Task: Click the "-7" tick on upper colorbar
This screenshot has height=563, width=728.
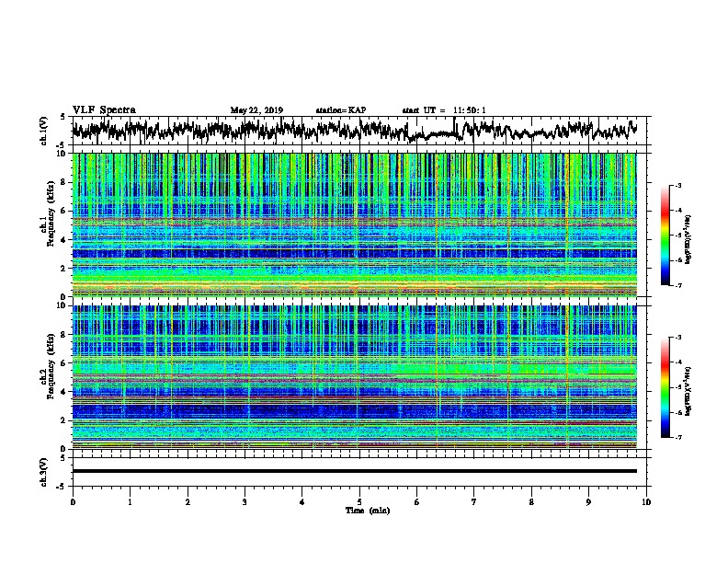Action: (678, 285)
